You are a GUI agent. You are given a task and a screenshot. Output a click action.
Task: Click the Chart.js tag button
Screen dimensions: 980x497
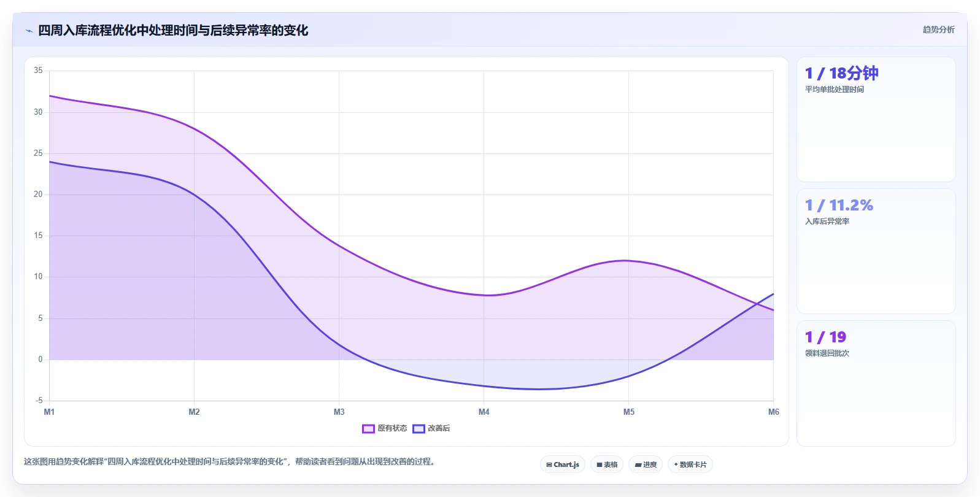(x=563, y=464)
